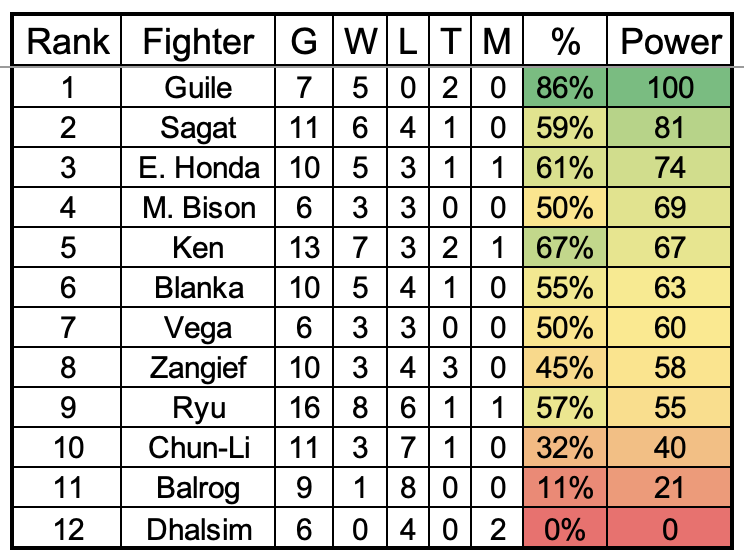This screenshot has height=560, width=744.
Task: Select the cell containing Guile
Action: coord(198,87)
